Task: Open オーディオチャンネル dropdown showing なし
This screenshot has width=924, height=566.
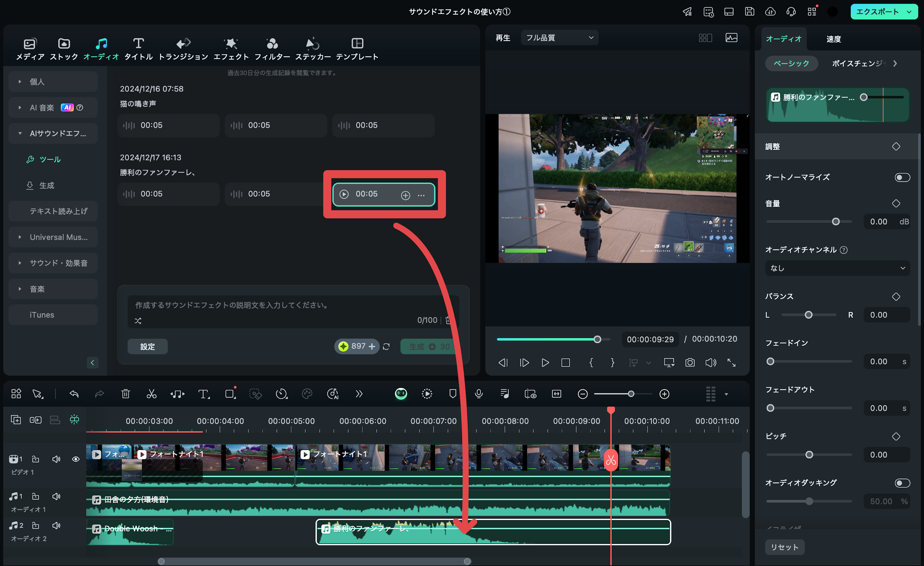Action: (x=838, y=268)
